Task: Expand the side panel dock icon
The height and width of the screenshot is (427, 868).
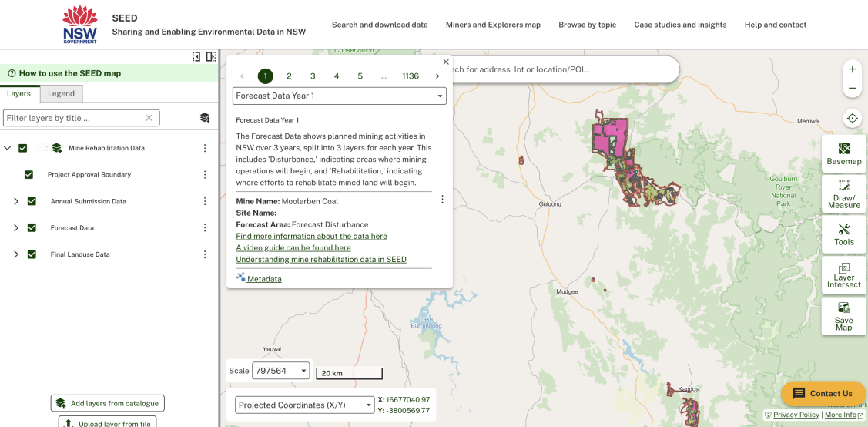Action: click(211, 56)
